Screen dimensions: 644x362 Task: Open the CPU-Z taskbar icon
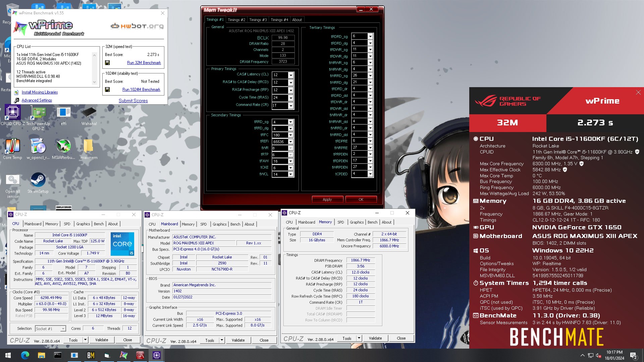click(156, 355)
